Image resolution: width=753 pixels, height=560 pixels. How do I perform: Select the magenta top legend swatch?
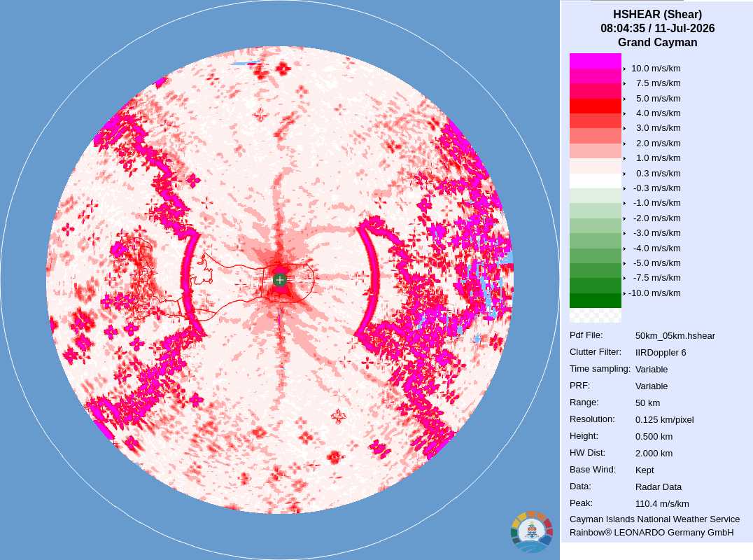point(596,61)
